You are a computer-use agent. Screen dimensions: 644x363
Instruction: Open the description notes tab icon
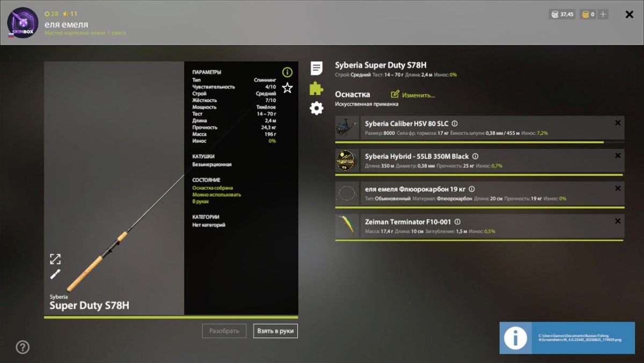317,68
